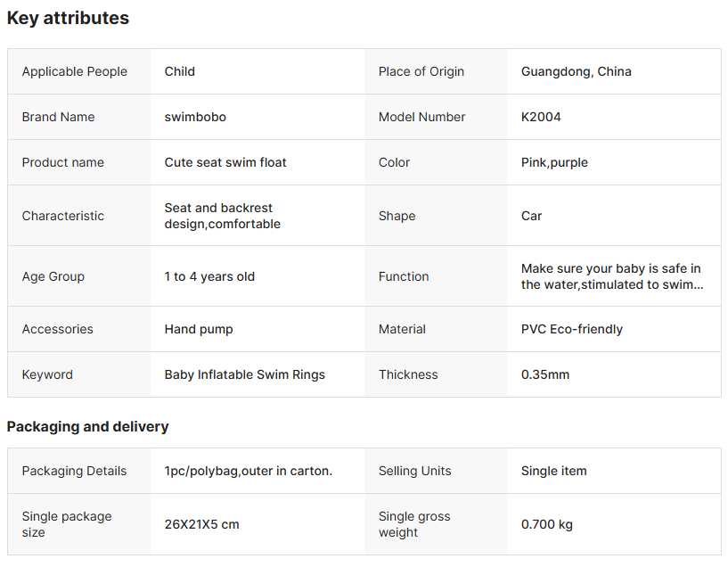The width and height of the screenshot is (728, 567).
Task: Select the Car shape value
Action: tap(531, 216)
